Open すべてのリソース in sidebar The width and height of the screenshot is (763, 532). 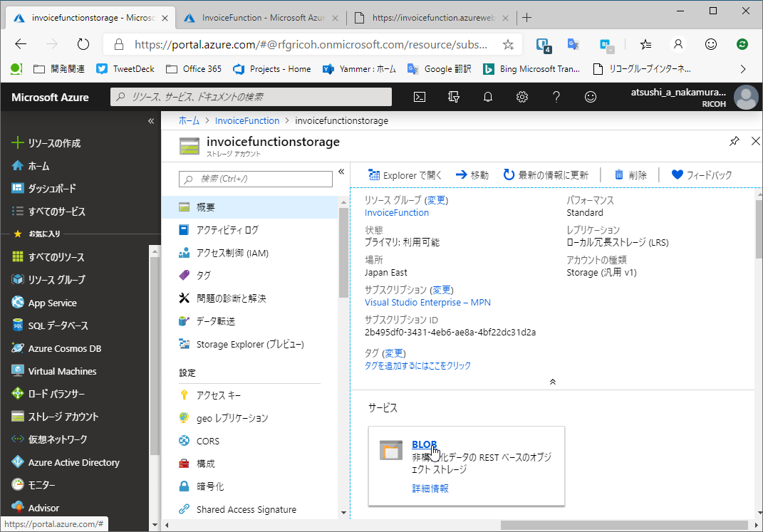48,257
